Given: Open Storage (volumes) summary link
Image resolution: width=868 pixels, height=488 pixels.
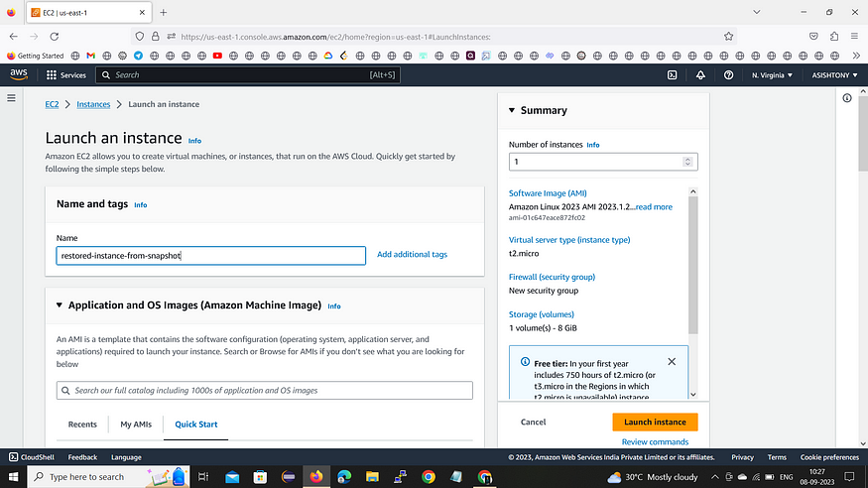Looking at the screenshot, I should click(x=541, y=314).
